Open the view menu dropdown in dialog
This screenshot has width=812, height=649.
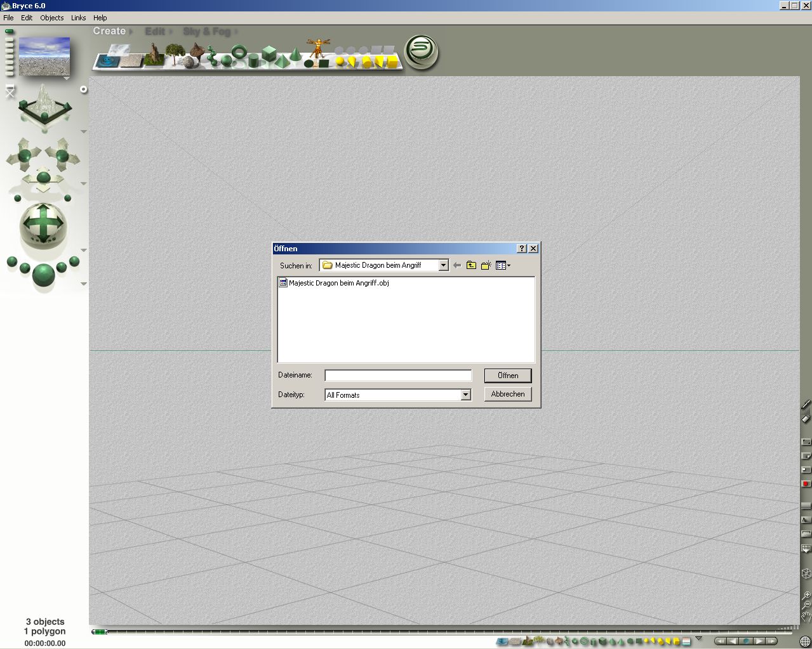pos(503,265)
